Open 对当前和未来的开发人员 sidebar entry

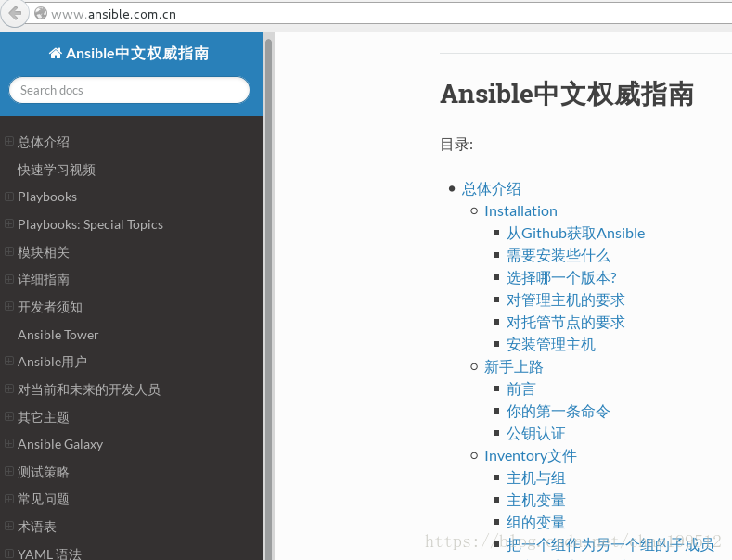[x=89, y=389]
